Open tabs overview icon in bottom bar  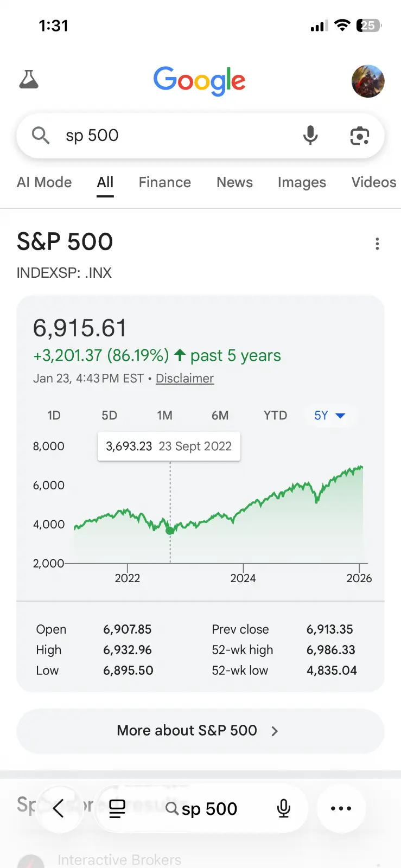point(117,808)
